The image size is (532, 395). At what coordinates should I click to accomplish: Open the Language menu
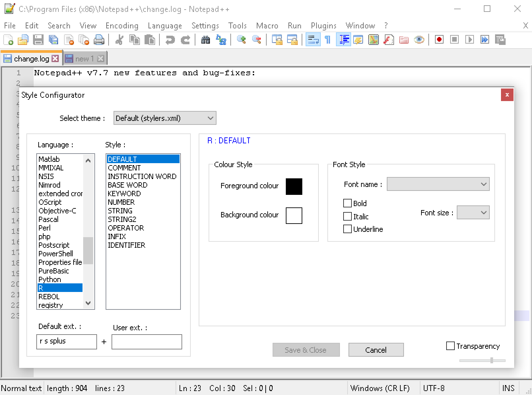click(165, 25)
